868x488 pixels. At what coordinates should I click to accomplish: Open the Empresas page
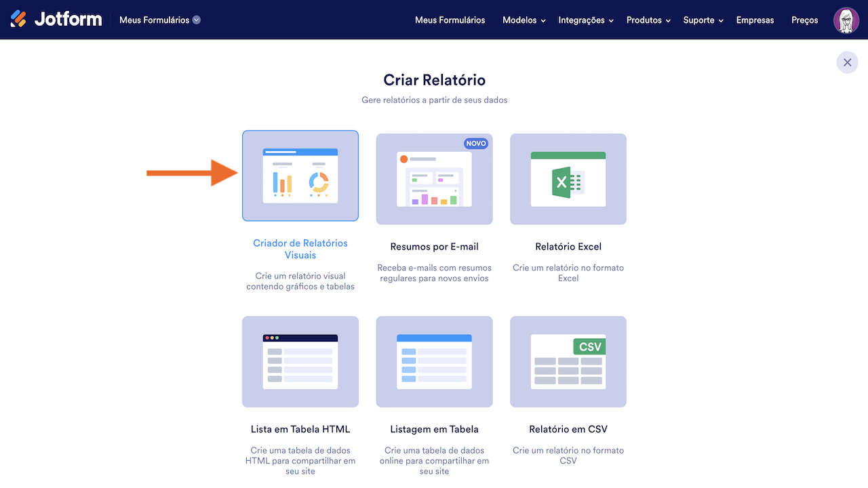coord(755,20)
